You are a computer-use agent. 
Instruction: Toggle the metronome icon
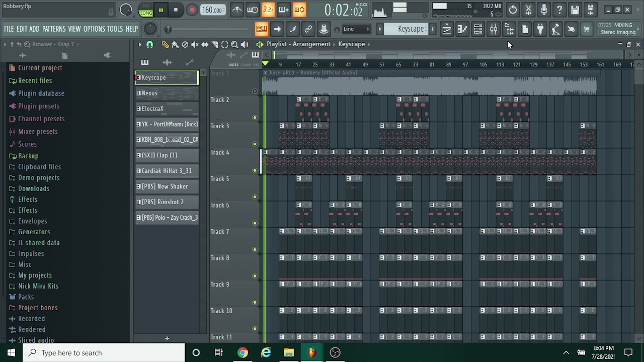pyautogui.click(x=237, y=10)
